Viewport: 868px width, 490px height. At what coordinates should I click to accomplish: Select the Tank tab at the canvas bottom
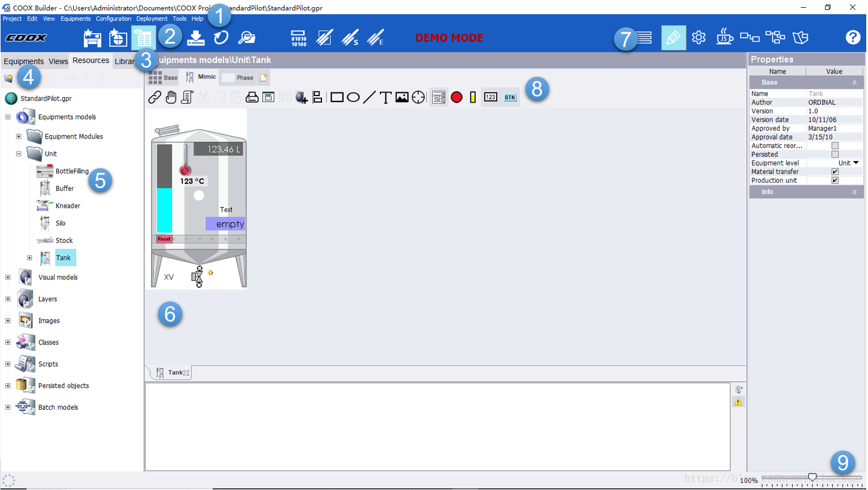coord(174,372)
